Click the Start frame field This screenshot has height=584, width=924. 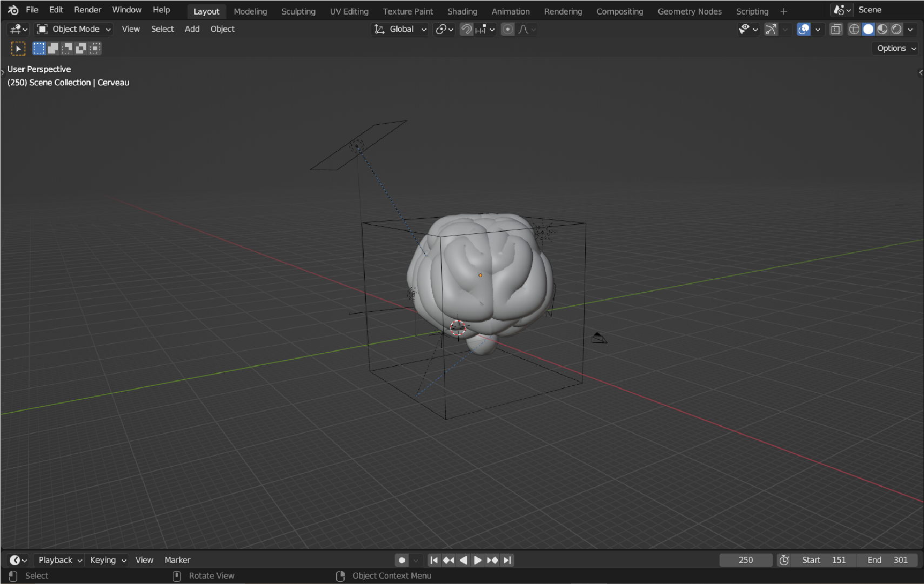coord(824,560)
